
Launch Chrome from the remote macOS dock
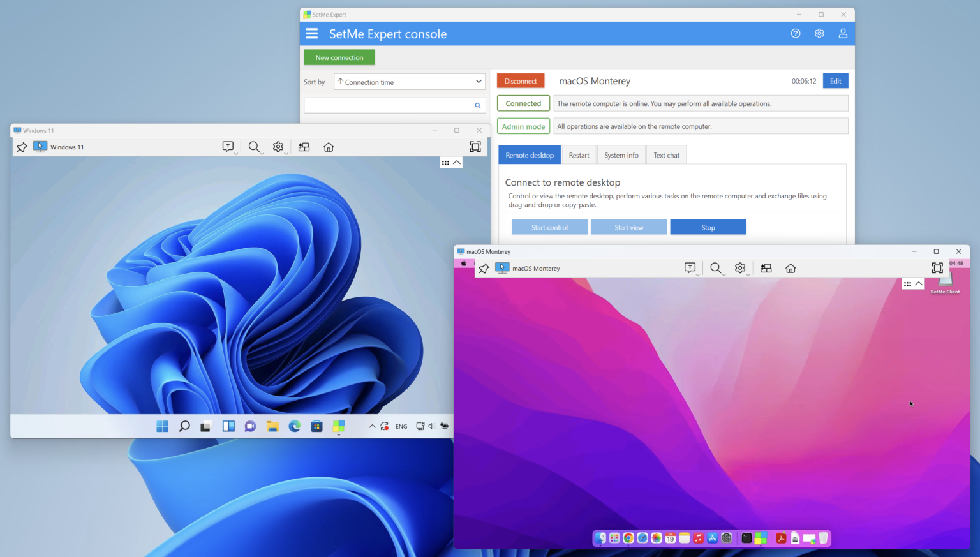[628, 538]
